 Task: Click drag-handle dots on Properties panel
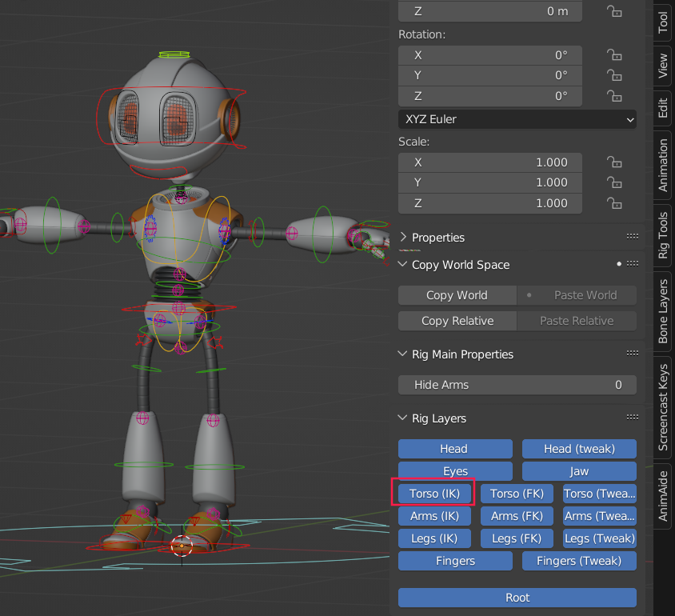tap(632, 238)
